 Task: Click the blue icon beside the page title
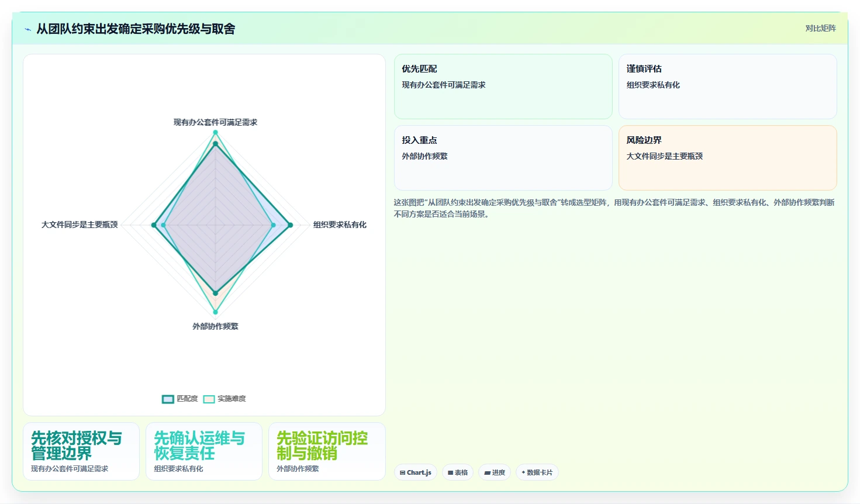point(27,29)
